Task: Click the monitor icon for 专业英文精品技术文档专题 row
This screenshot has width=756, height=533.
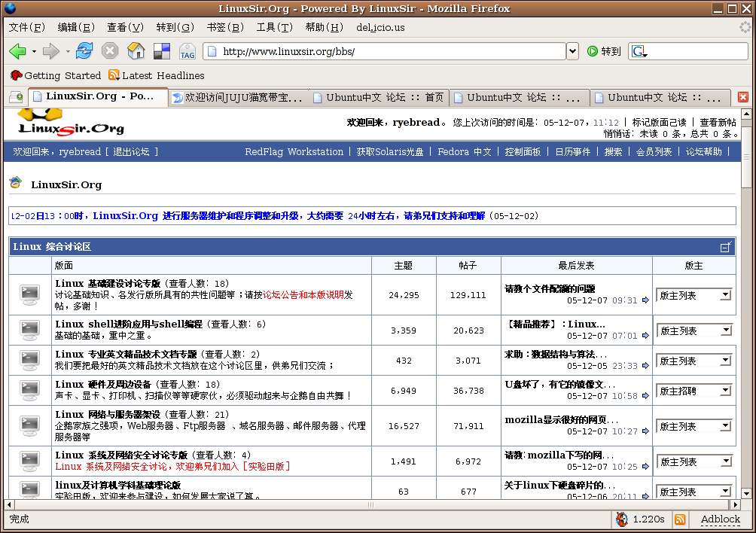Action: point(30,360)
